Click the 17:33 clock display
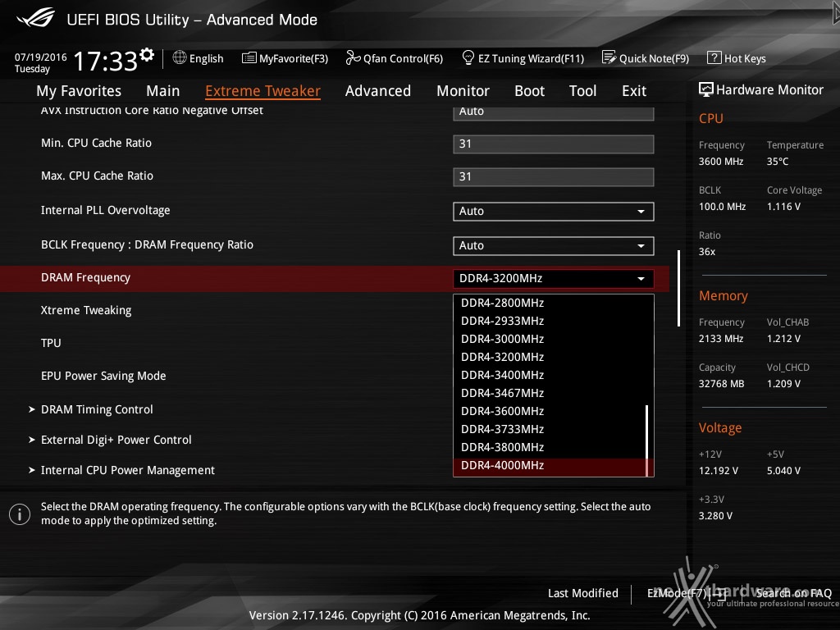 [x=106, y=61]
